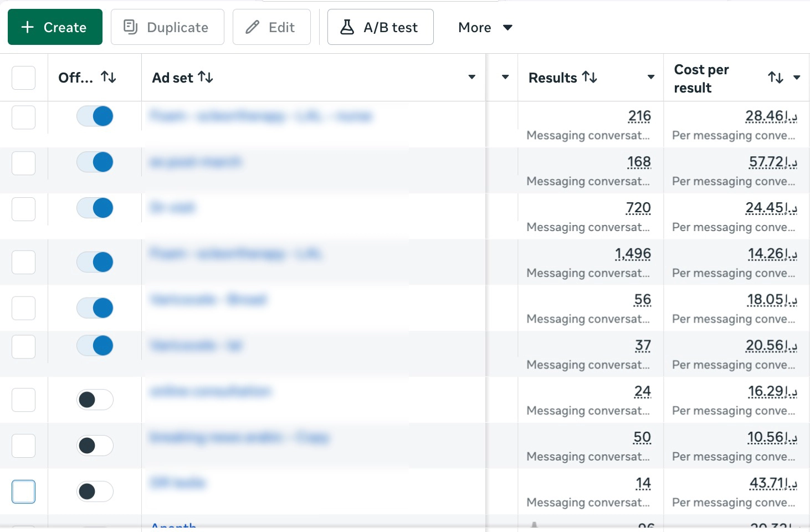Sort Ad set column with arrows icon
This screenshot has height=532, width=810.
206,77
